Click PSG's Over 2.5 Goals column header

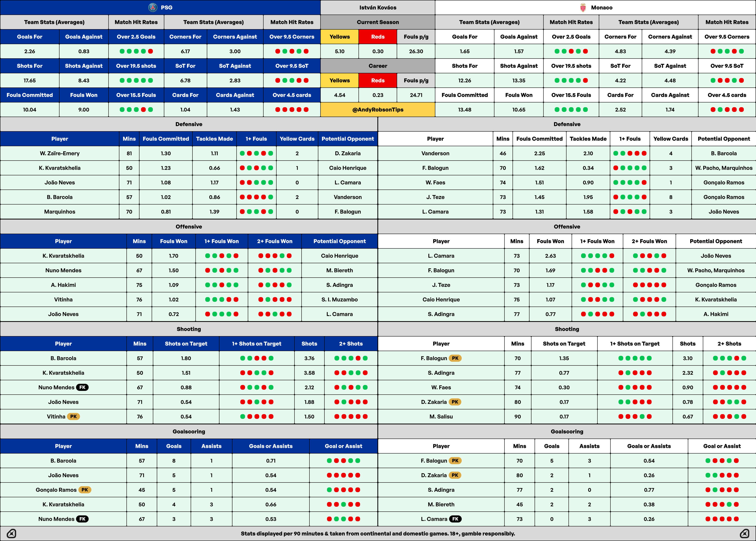coord(136,37)
